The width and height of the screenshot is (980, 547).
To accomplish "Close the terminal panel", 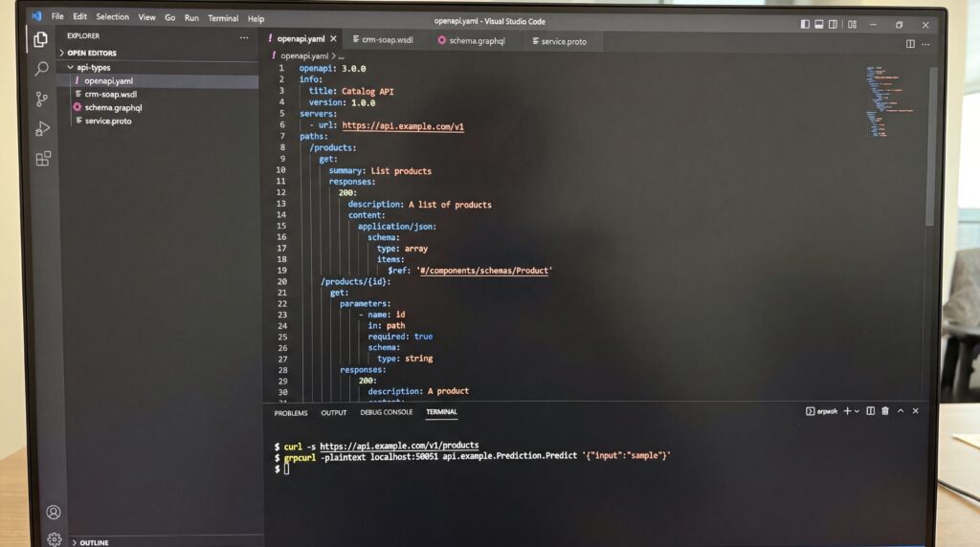I will coord(916,411).
